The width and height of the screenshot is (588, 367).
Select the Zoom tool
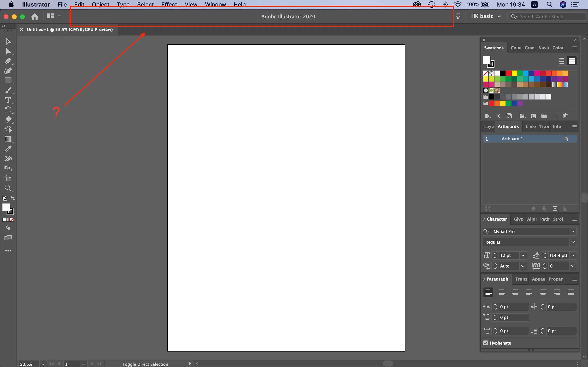point(8,188)
